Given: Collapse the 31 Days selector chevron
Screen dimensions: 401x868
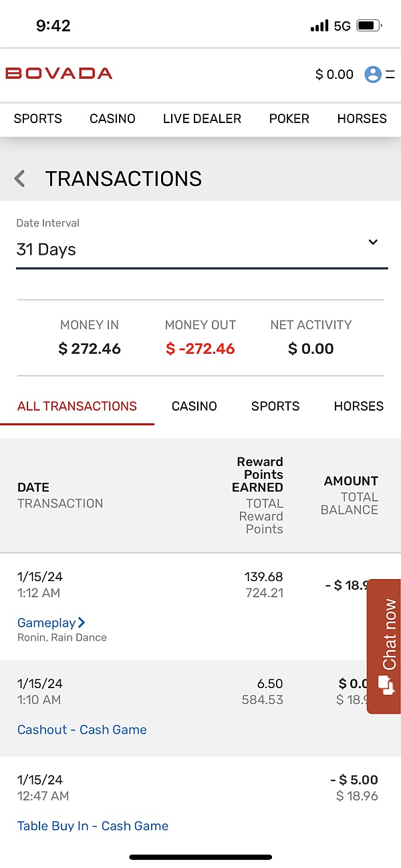Looking at the screenshot, I should 372,243.
